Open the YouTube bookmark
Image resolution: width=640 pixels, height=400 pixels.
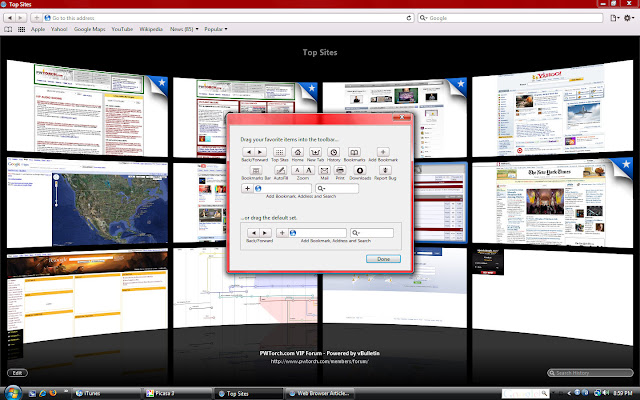pyautogui.click(x=122, y=30)
